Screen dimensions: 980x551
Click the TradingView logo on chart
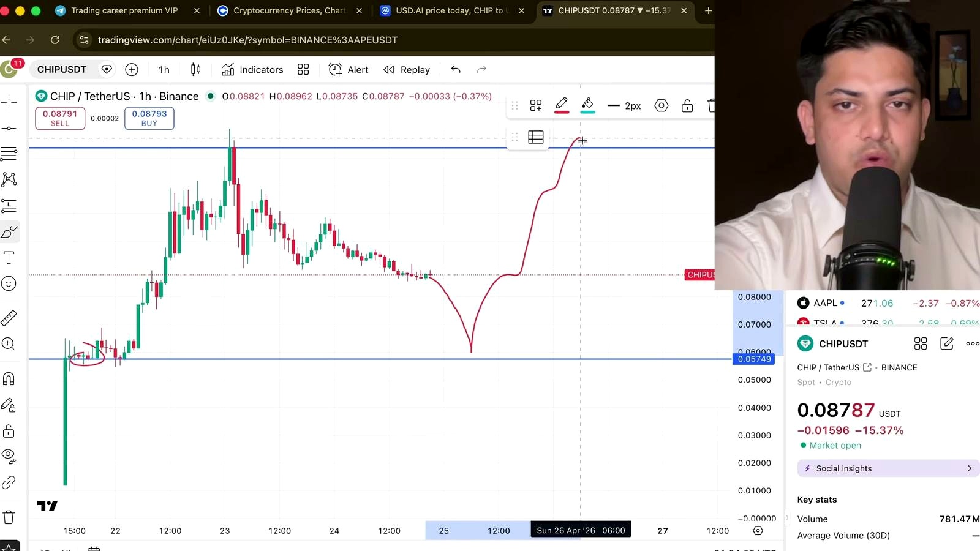click(47, 506)
